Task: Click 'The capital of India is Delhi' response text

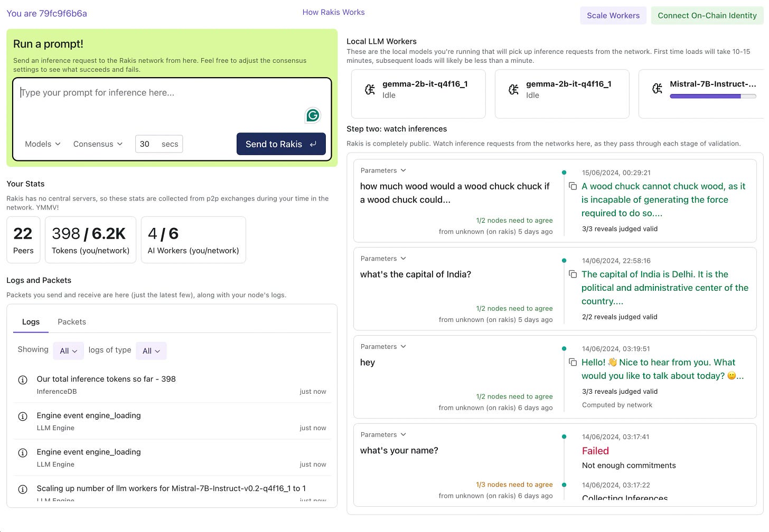Action: tap(665, 288)
